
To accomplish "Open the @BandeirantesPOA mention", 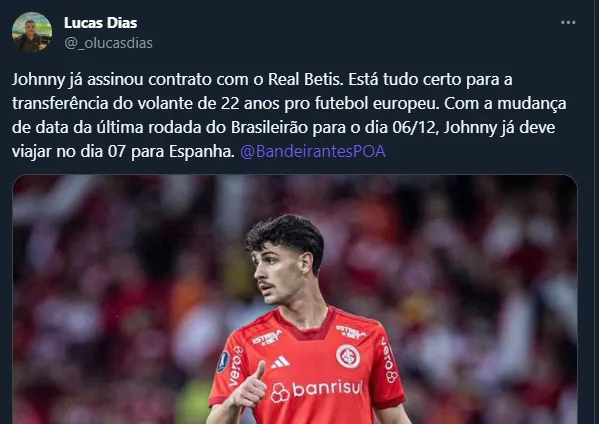I will (x=313, y=152).
